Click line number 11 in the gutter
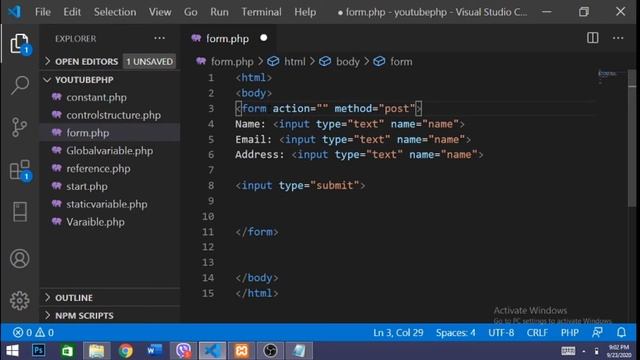The height and width of the screenshot is (360, 640). pyautogui.click(x=208, y=232)
